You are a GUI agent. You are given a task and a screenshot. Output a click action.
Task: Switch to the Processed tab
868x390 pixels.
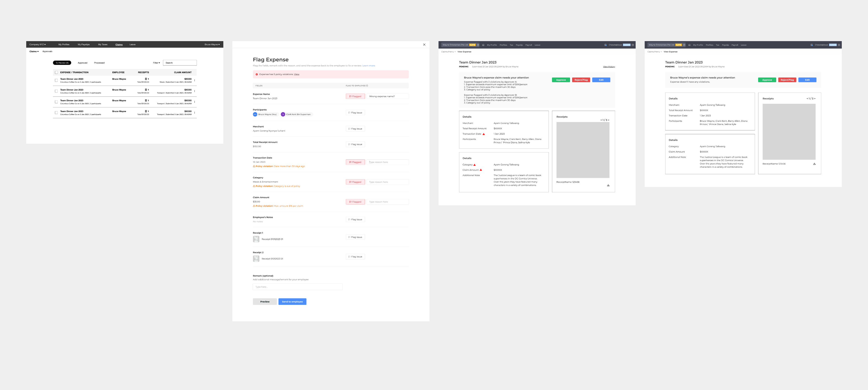(x=99, y=63)
